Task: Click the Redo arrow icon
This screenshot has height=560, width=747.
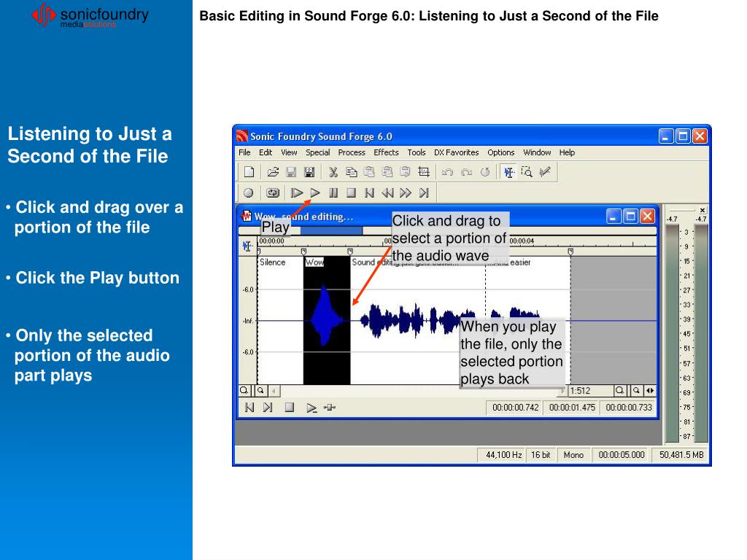Action: [466, 172]
